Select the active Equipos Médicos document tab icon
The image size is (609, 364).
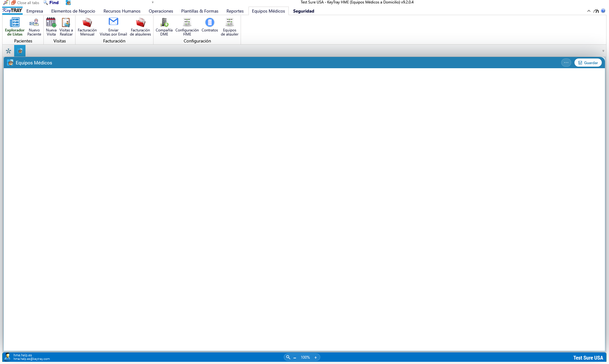coord(20,51)
